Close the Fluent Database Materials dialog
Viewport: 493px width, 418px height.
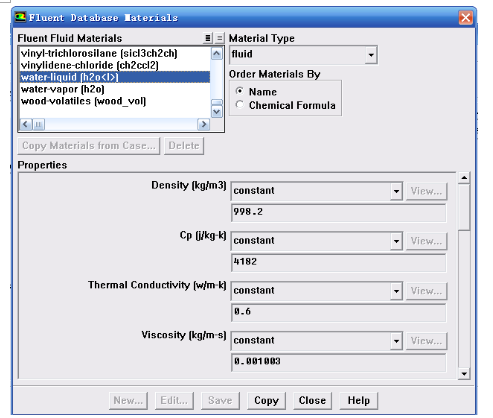pyautogui.click(x=466, y=17)
